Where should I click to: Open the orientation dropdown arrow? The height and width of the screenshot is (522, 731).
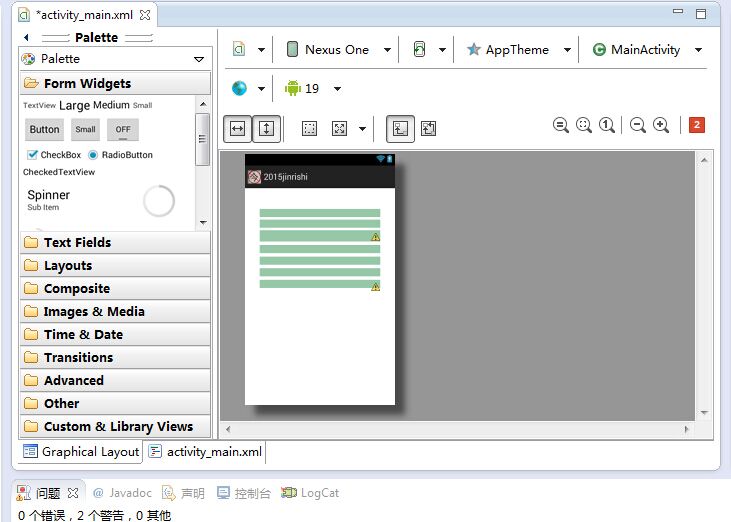pyautogui.click(x=442, y=49)
